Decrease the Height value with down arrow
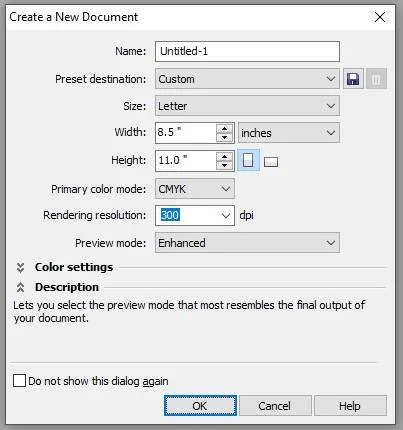Viewport: 403px width, 430px height. [x=225, y=165]
